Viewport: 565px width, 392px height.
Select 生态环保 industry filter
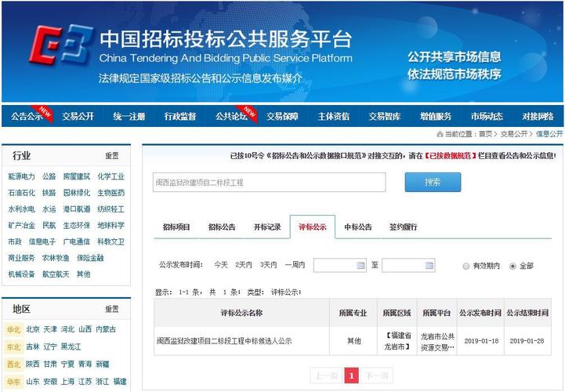pos(76,225)
